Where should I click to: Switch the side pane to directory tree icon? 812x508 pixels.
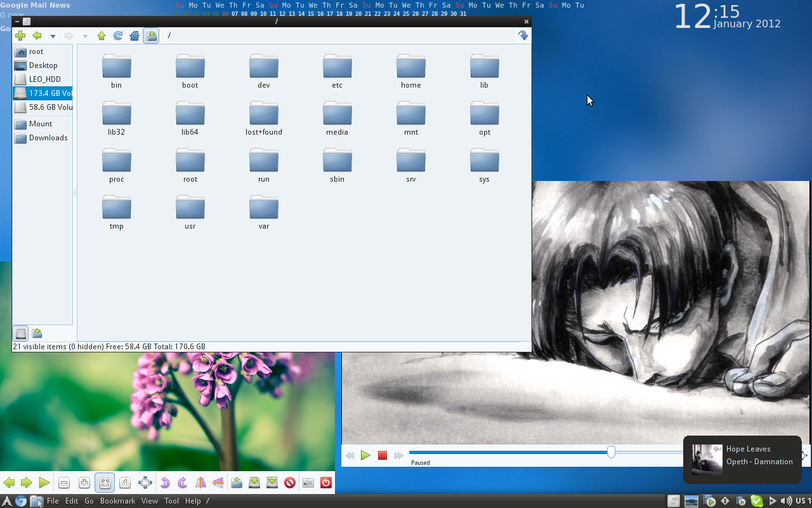coord(37,333)
